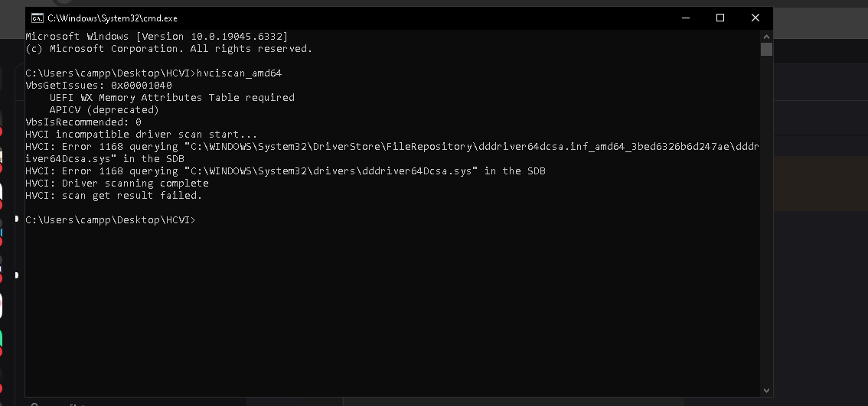Click the "VbsGetIssues: 0x00001040" line
Screen dimensions: 868x406
[99, 86]
